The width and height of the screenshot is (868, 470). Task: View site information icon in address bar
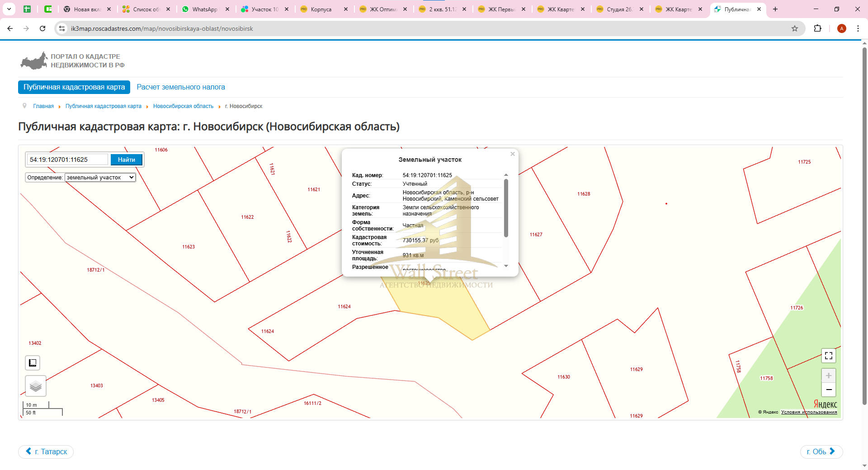pos(62,28)
